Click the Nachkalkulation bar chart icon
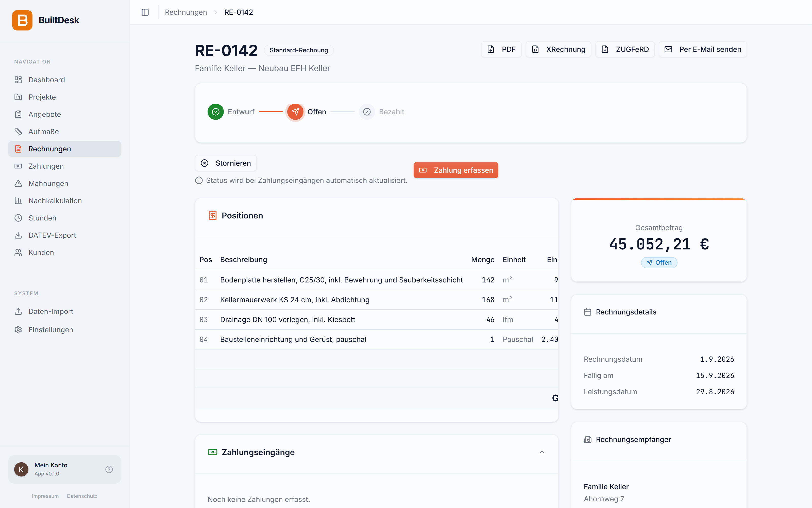 [19, 201]
